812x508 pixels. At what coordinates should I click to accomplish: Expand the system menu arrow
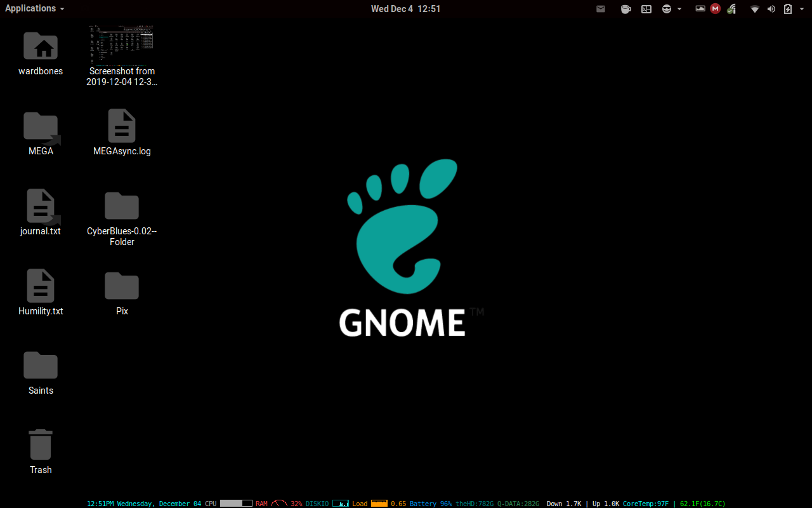tap(801, 9)
